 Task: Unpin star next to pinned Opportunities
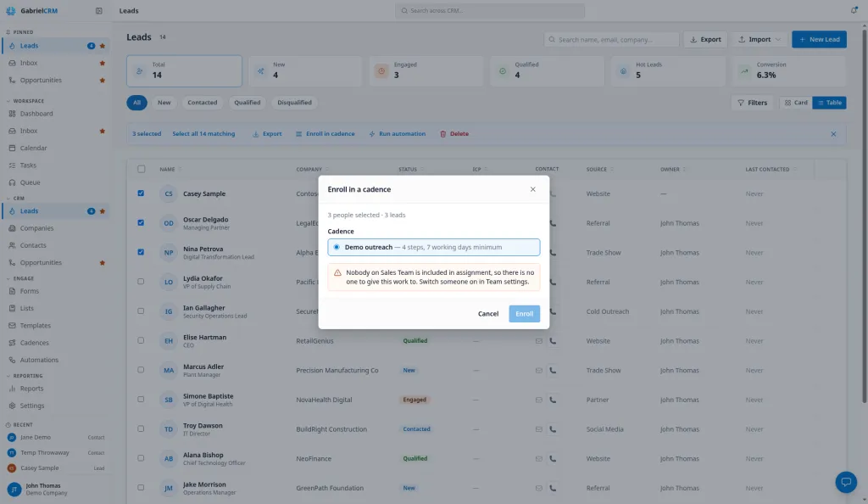(x=102, y=81)
